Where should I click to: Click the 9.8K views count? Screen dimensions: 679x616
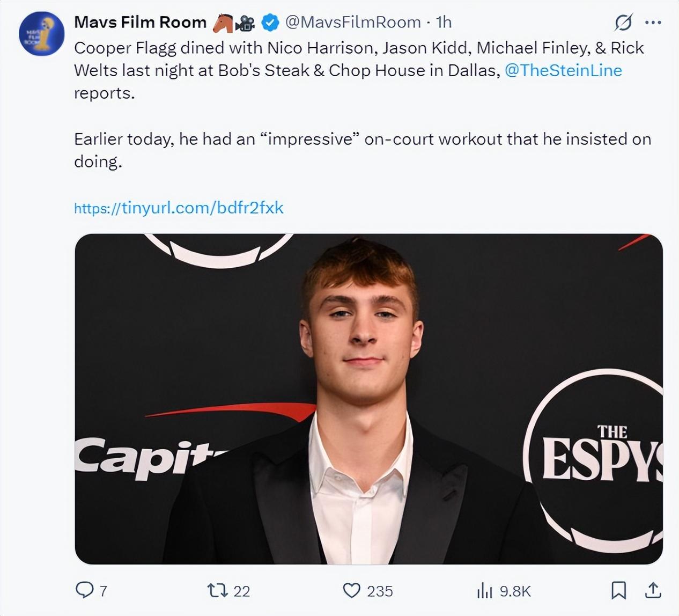point(515,591)
